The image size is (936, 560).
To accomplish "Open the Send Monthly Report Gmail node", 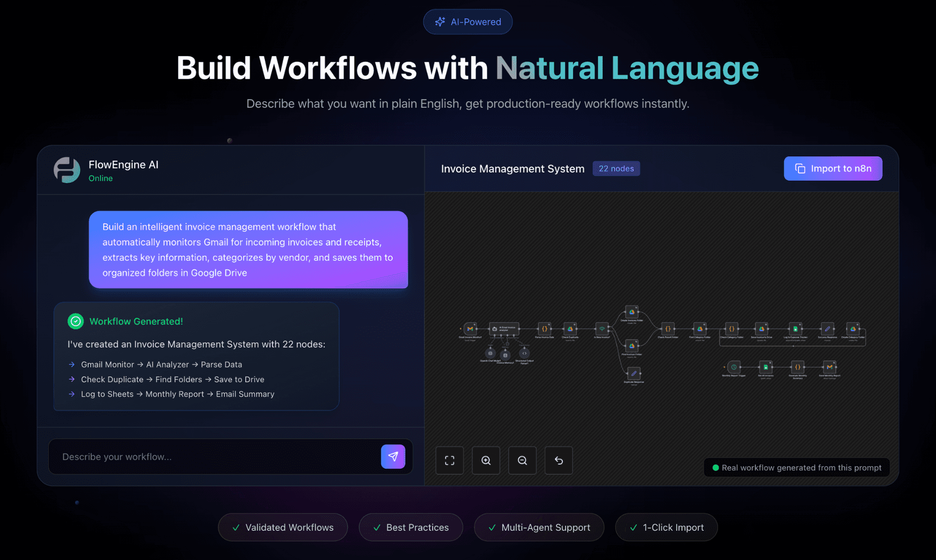I will [830, 367].
